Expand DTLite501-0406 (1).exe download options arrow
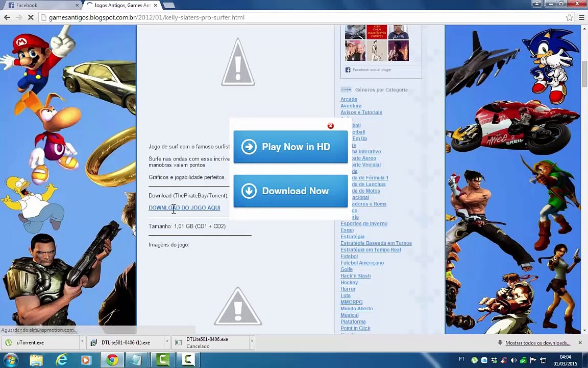The width and height of the screenshot is (588, 368). click(x=167, y=342)
